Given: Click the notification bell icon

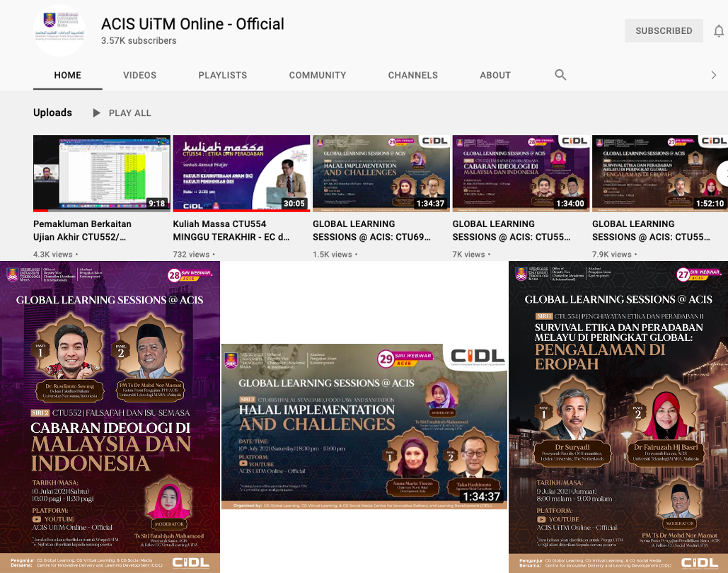Looking at the screenshot, I should [719, 31].
